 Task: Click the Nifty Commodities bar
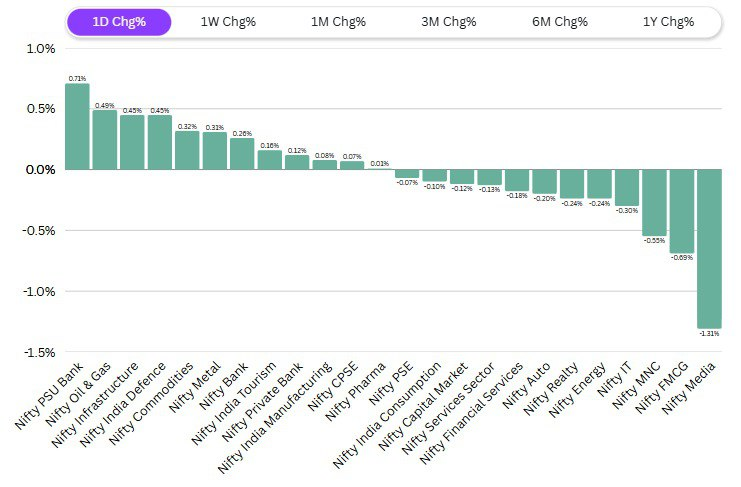tap(187, 150)
